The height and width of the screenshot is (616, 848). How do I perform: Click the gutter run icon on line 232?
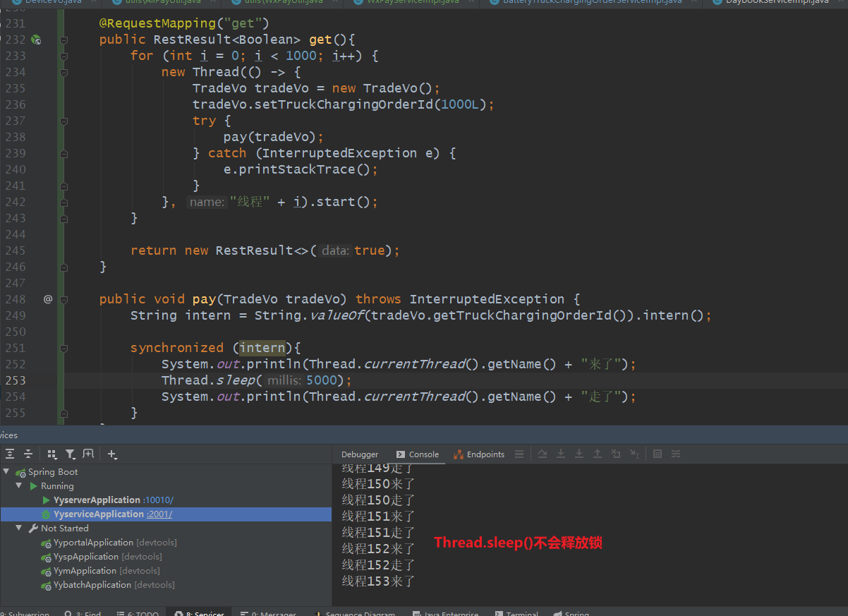[36, 40]
